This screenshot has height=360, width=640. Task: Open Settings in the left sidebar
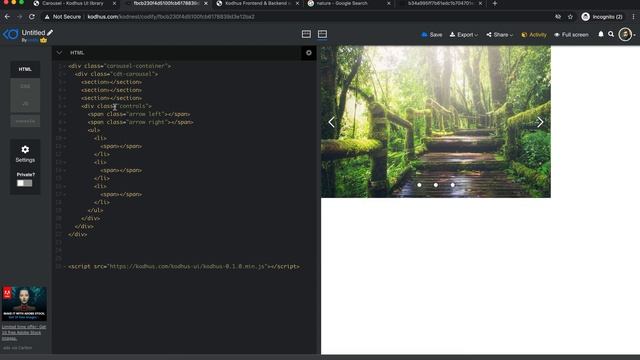point(25,154)
